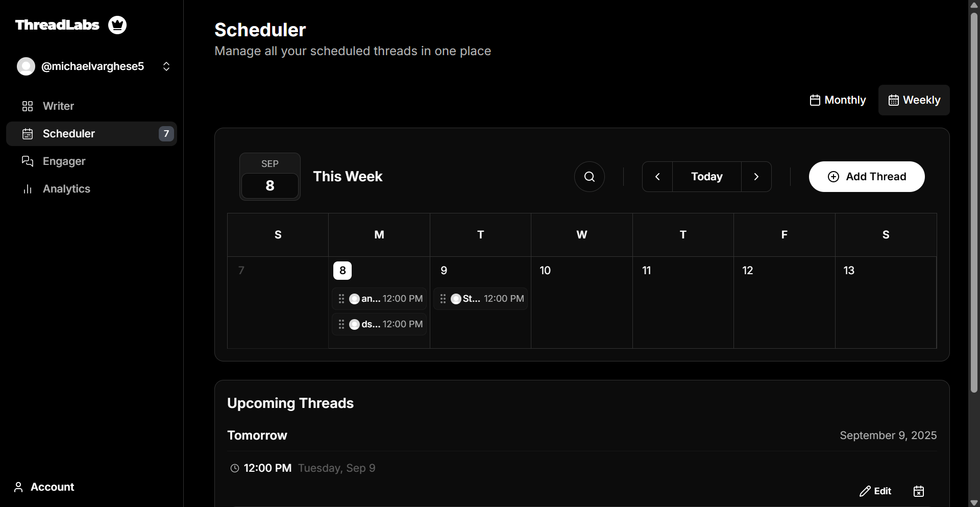Click the ThreadLabs crown logo
This screenshot has height=507, width=980.
pos(117,25)
